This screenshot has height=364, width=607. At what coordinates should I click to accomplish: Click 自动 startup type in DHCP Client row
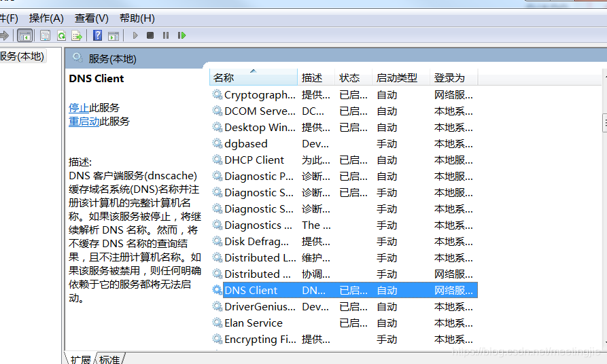tap(387, 160)
